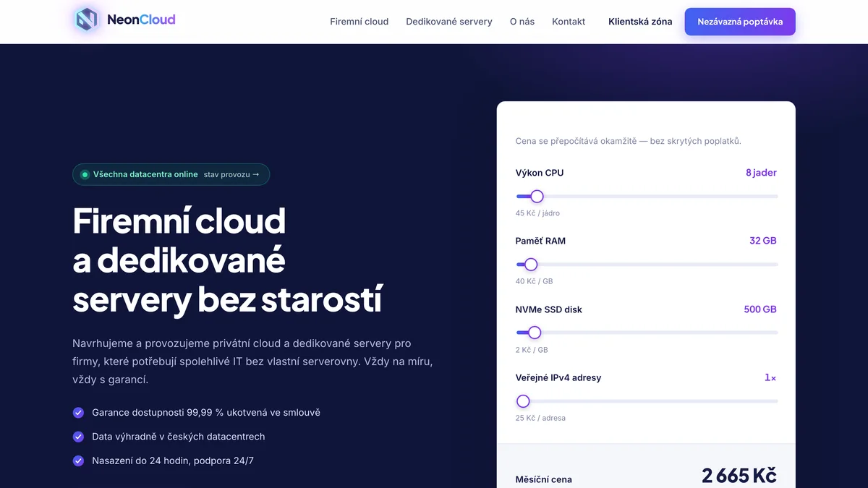The width and height of the screenshot is (868, 488).
Task: Click the Veřejné IPv4 adresy slider handle
Action: pyautogui.click(x=523, y=401)
